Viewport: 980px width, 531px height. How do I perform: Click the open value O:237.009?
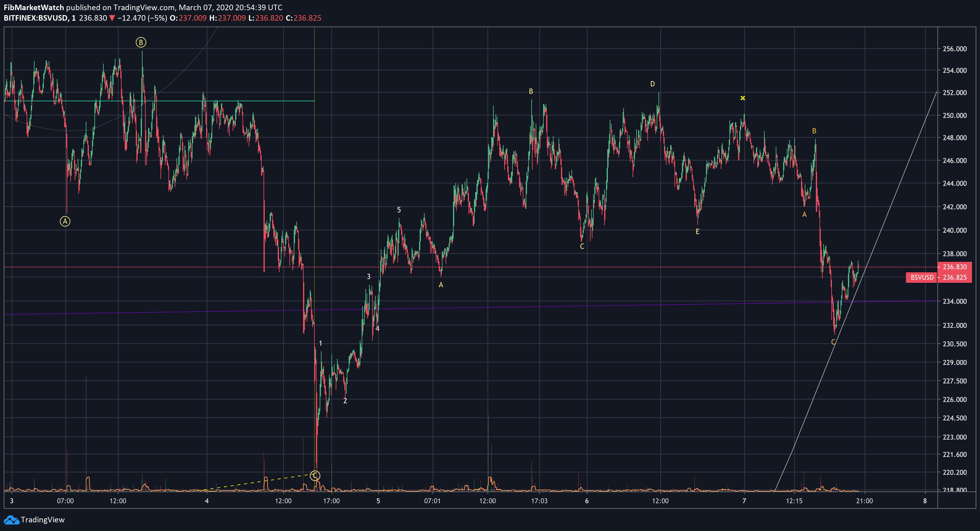point(188,18)
